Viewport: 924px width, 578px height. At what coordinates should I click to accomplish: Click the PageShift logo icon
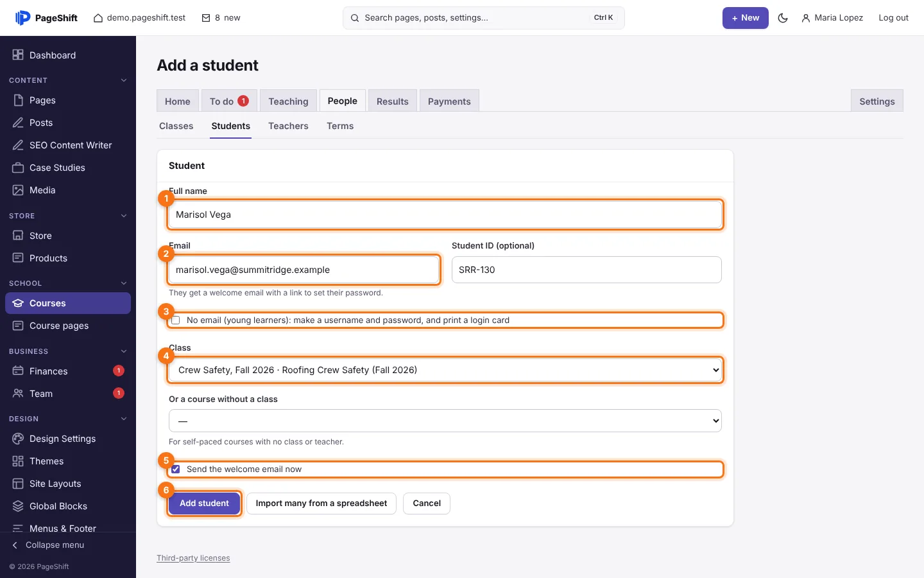coord(22,18)
